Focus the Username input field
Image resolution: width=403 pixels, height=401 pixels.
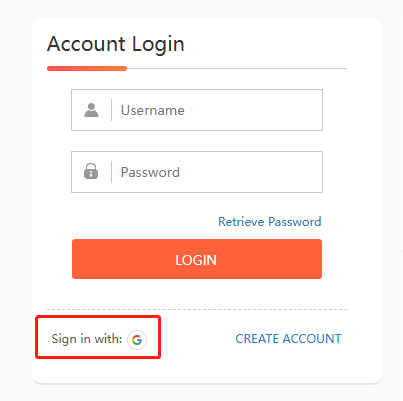[197, 110]
